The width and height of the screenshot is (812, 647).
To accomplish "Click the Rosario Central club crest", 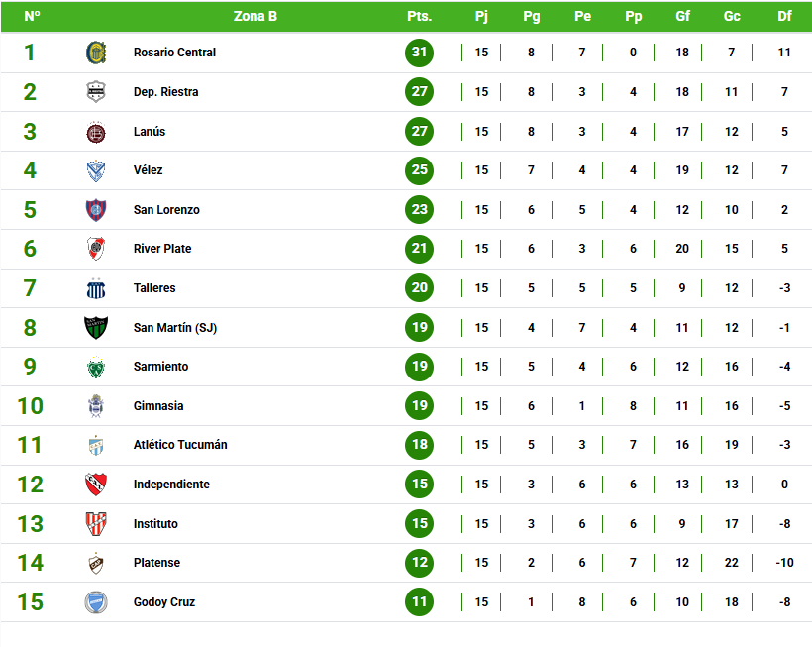I will 96,53.
